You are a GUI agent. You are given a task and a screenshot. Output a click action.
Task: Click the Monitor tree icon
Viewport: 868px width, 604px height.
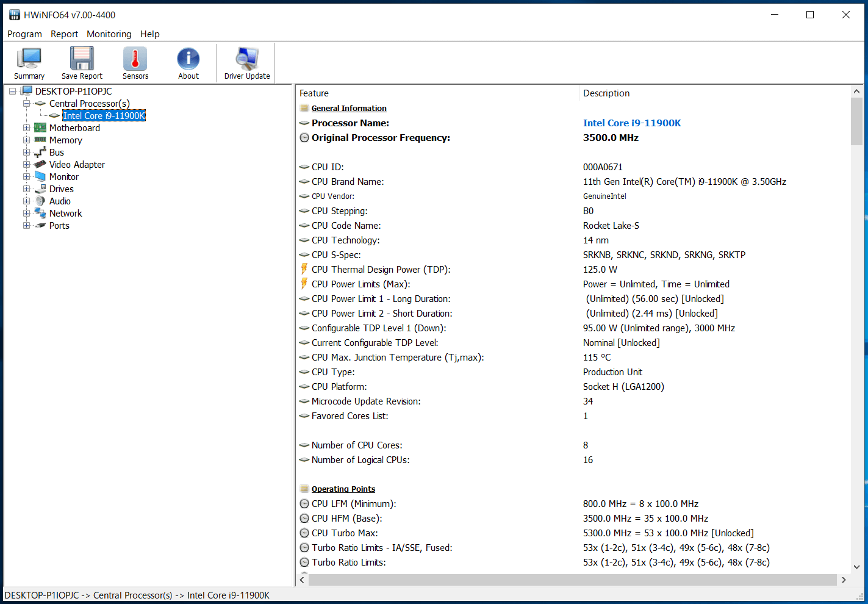40,176
